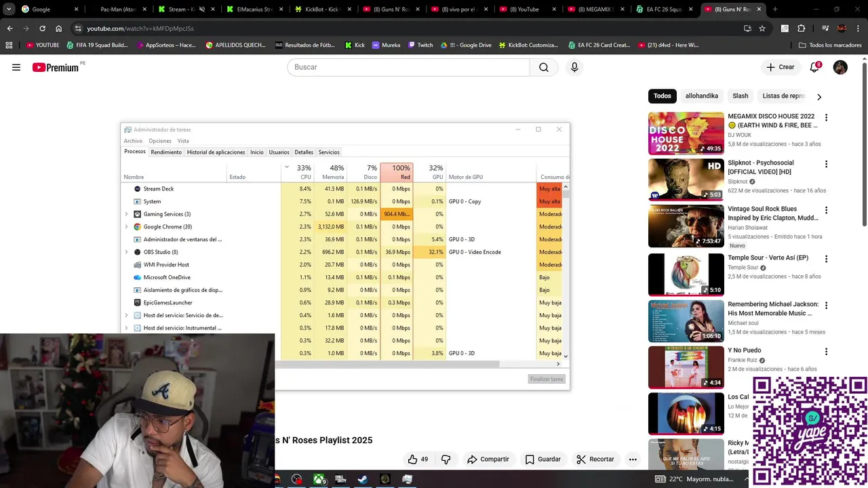Open options for Y No Puedo video
The height and width of the screenshot is (488, 868).
point(826,352)
